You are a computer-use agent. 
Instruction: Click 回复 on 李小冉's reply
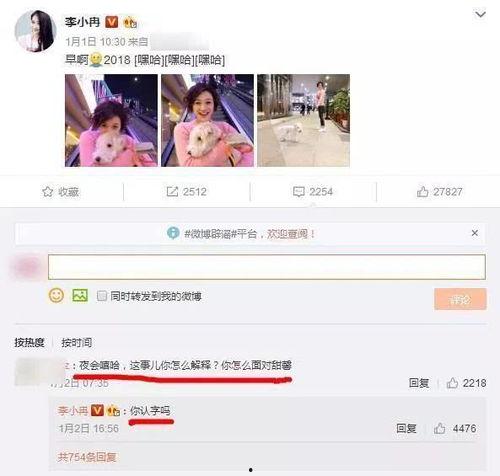coord(406,428)
